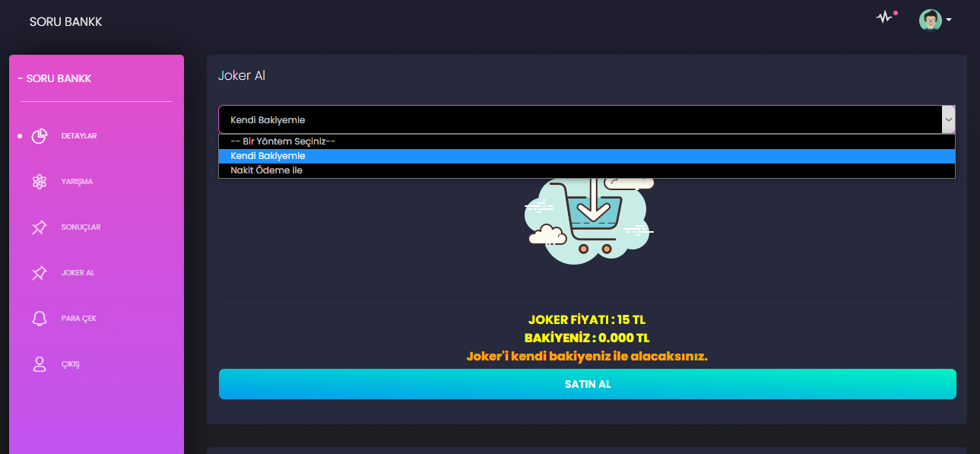This screenshot has width=980, height=454.
Task: Click the person icon for Çıkış
Action: 40,364
